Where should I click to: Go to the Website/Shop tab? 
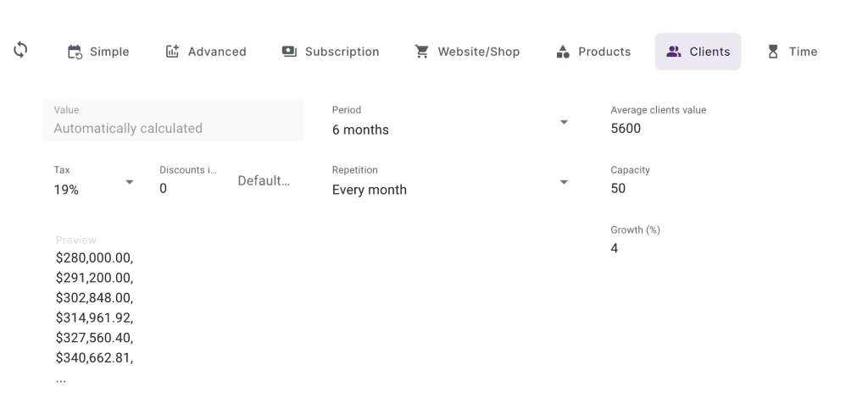[467, 52]
